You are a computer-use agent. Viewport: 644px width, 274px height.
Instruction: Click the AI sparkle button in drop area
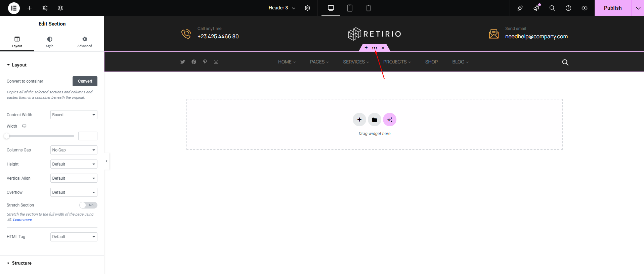[x=389, y=120]
